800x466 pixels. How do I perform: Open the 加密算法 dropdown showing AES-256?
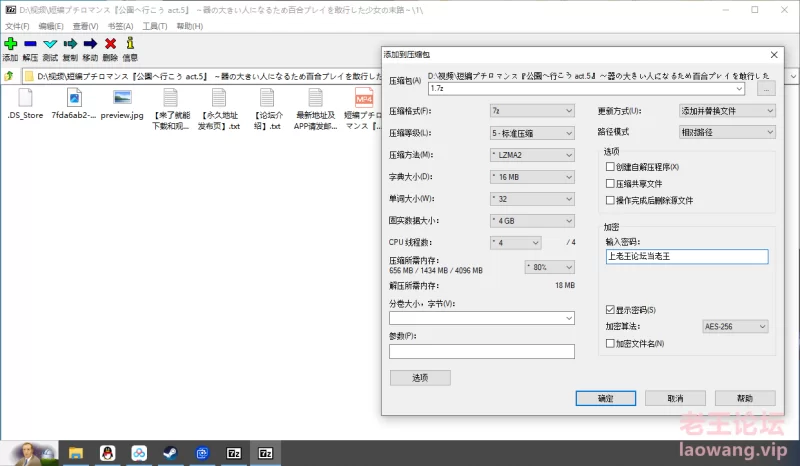click(x=735, y=326)
